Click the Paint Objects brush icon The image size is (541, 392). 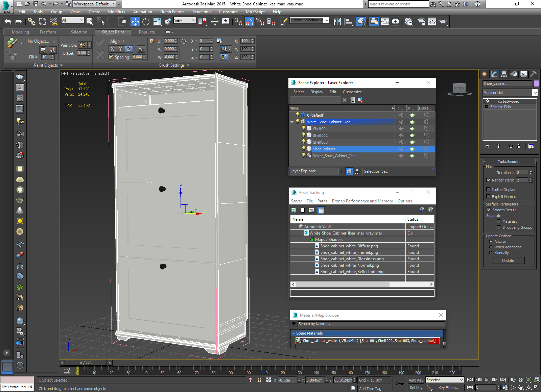tap(12, 43)
